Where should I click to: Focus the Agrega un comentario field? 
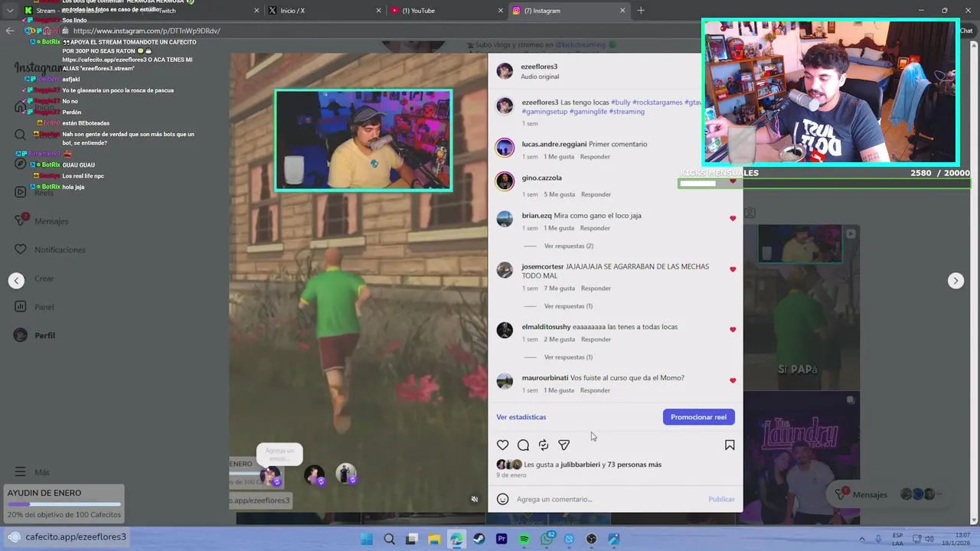609,499
